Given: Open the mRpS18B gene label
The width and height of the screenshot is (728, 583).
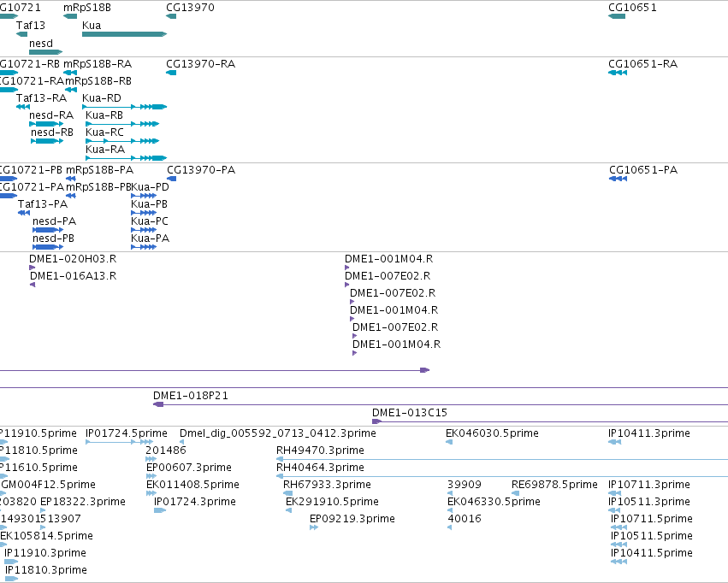Looking at the screenshot, I should (86, 8).
